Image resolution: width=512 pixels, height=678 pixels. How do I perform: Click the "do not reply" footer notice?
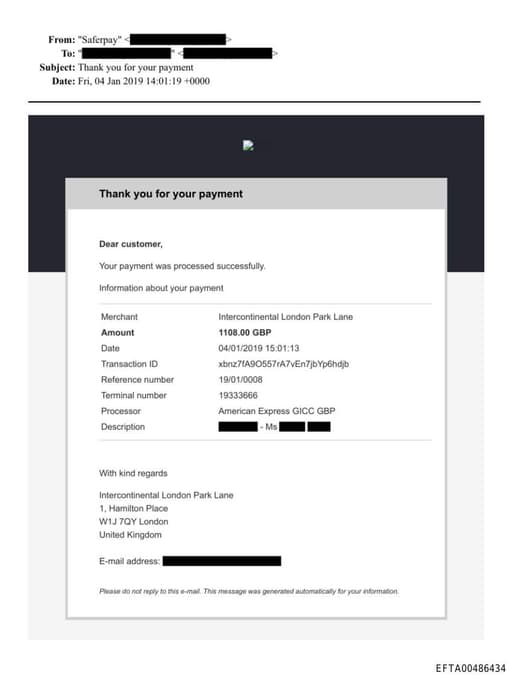[x=249, y=591]
